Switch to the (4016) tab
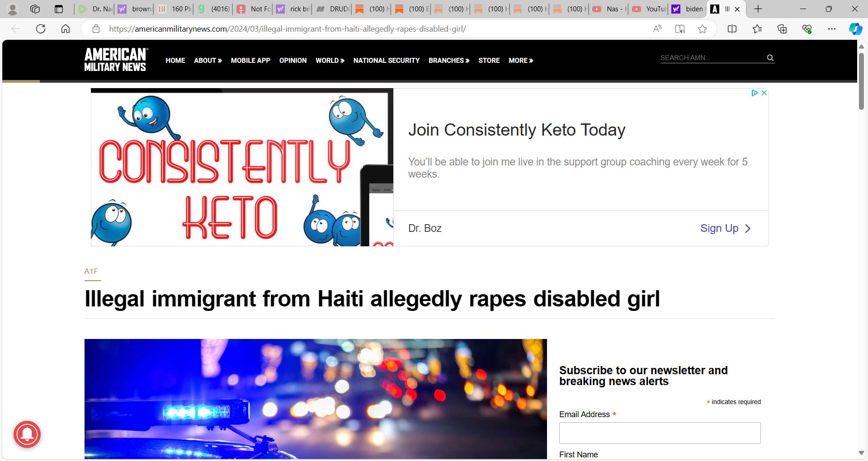868x461 pixels. 213,9
